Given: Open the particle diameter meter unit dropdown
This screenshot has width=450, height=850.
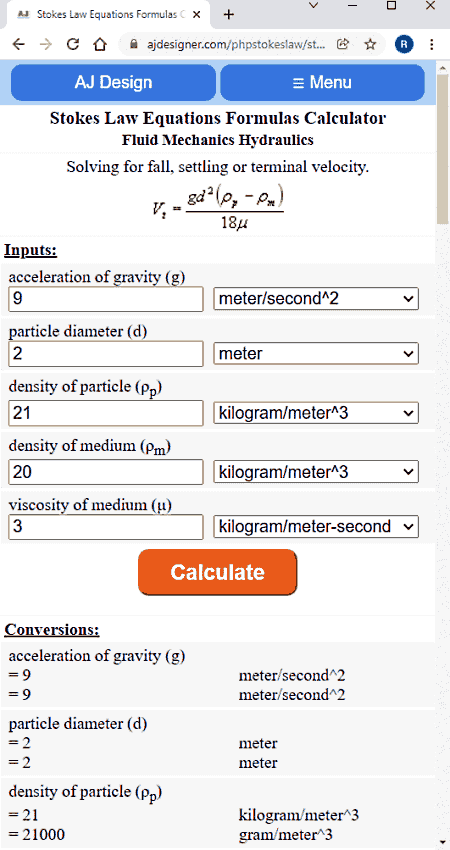Looking at the screenshot, I should (x=316, y=354).
